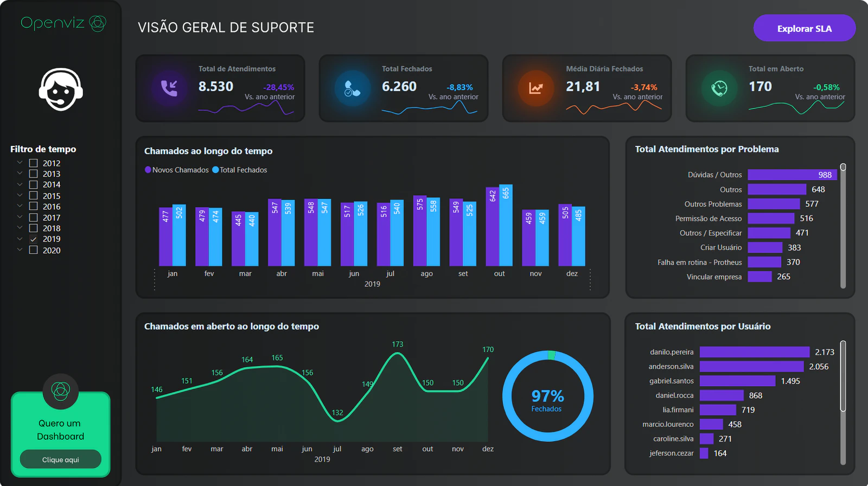Click the Média Diária Fechados value 21,81
Image resolution: width=868 pixels, height=486 pixels.
point(583,86)
